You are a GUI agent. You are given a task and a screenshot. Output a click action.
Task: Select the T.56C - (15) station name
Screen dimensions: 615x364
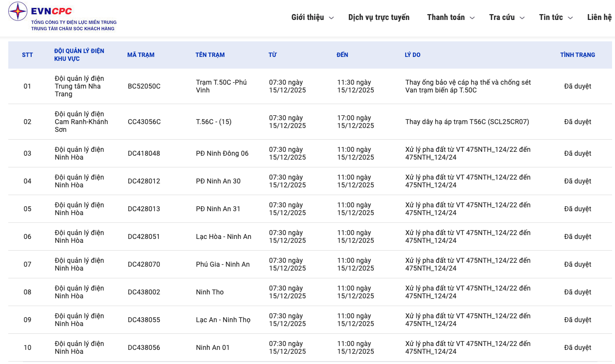coord(214,122)
